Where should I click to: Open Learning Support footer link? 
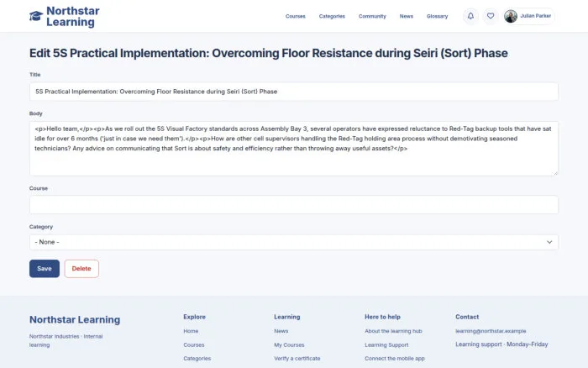tap(386, 344)
